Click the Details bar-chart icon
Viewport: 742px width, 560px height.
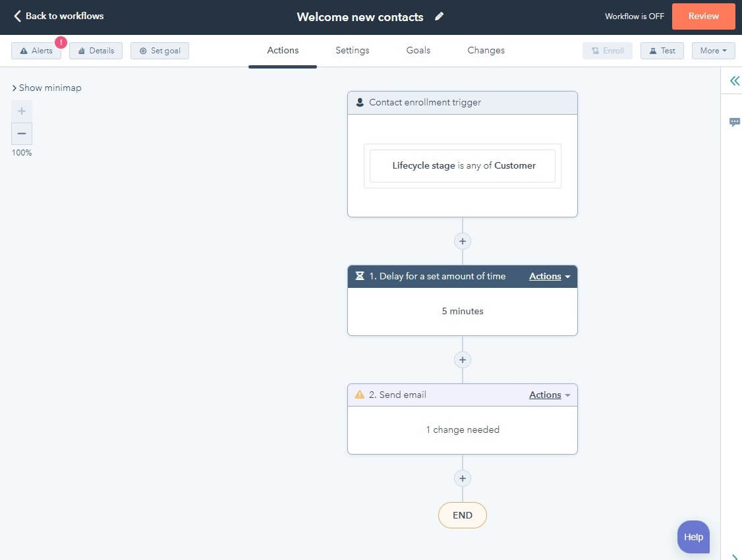80,50
